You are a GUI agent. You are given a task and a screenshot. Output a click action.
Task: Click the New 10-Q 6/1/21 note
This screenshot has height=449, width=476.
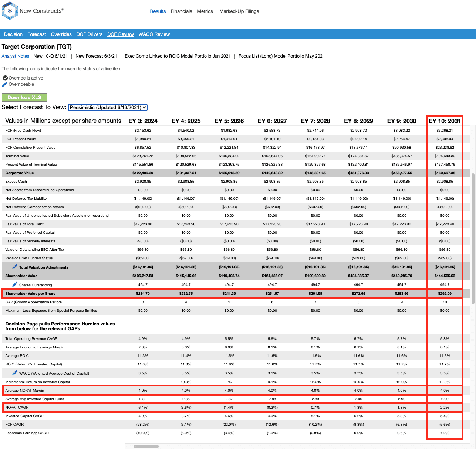51,56
